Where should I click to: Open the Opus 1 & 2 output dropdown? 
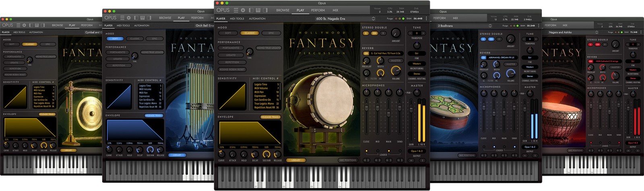tap(417, 151)
